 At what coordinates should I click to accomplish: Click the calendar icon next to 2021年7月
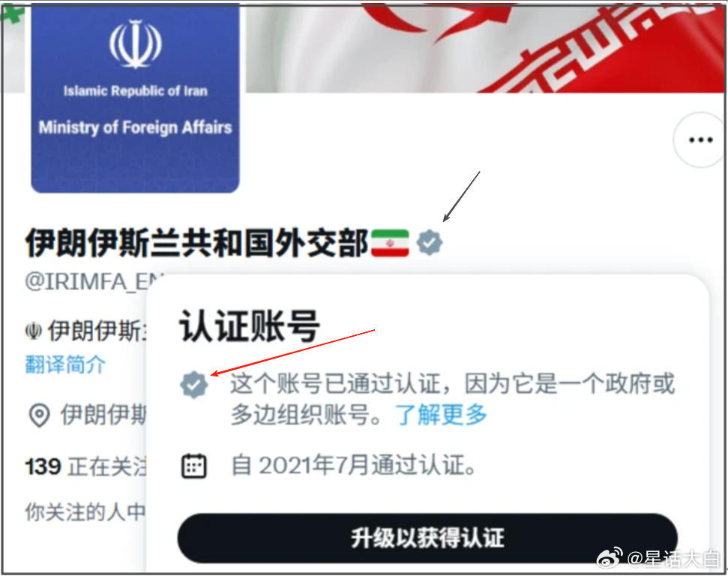[193, 466]
